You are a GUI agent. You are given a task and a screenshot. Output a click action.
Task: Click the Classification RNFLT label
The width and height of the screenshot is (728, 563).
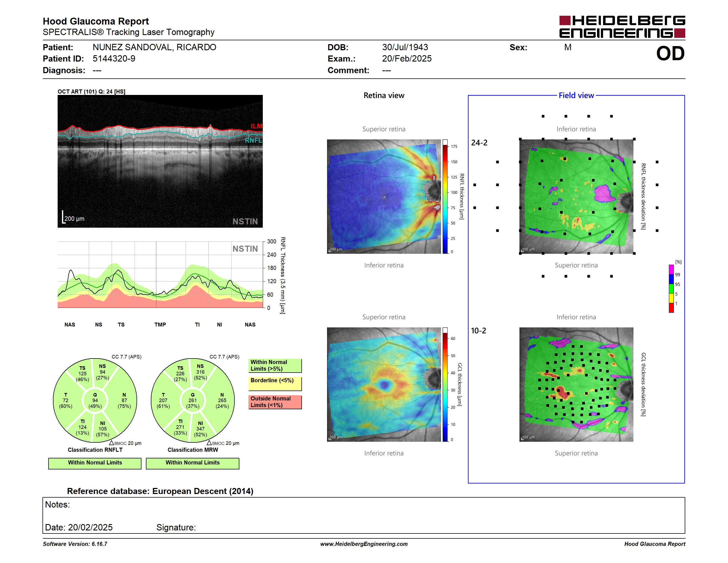pos(95,450)
